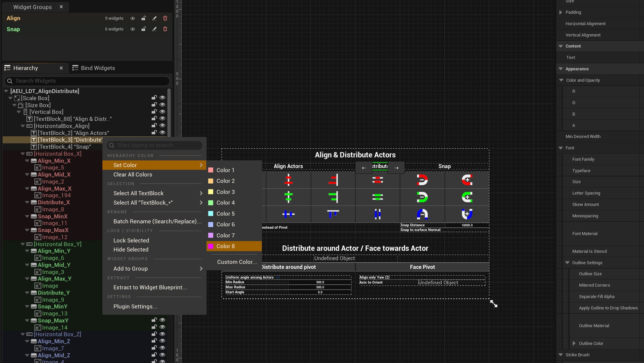Delete the Align widget group
Image resolution: width=644 pixels, height=363 pixels.
[x=165, y=18]
